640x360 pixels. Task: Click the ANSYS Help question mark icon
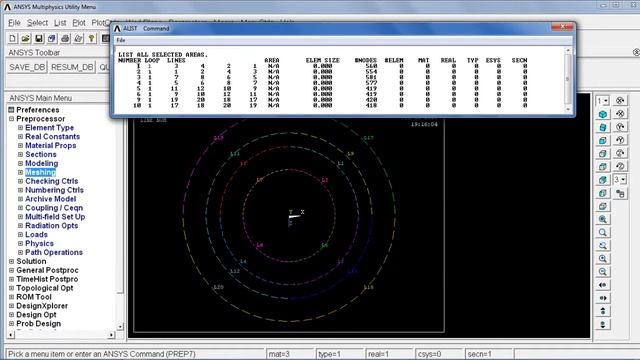pos(91,38)
